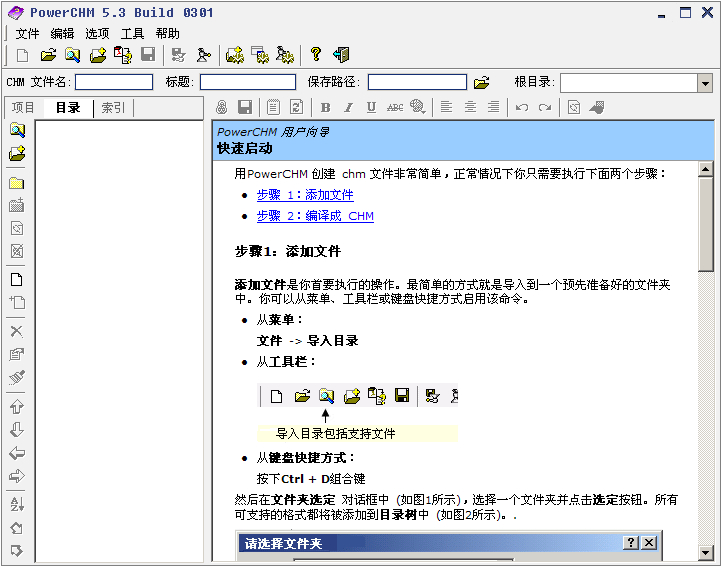Open the 编辑 menu
The width and height of the screenshot is (723, 568).
[x=62, y=34]
